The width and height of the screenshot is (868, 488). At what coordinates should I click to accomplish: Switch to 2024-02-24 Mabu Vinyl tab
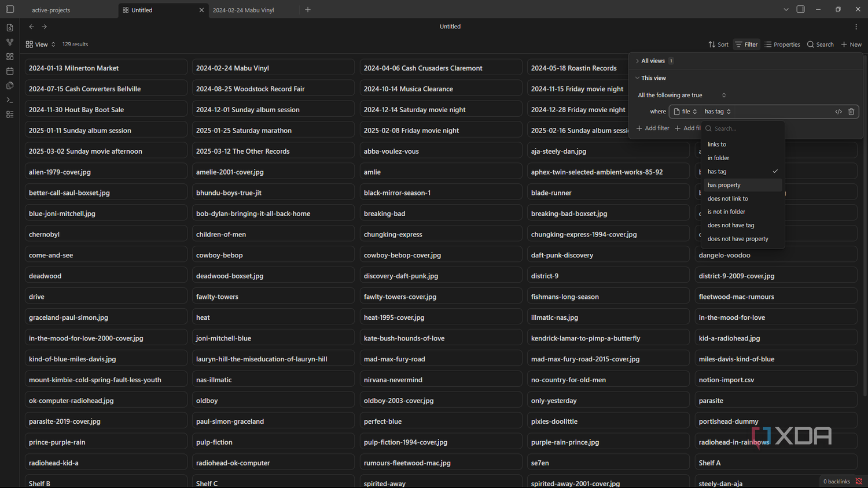pos(243,10)
